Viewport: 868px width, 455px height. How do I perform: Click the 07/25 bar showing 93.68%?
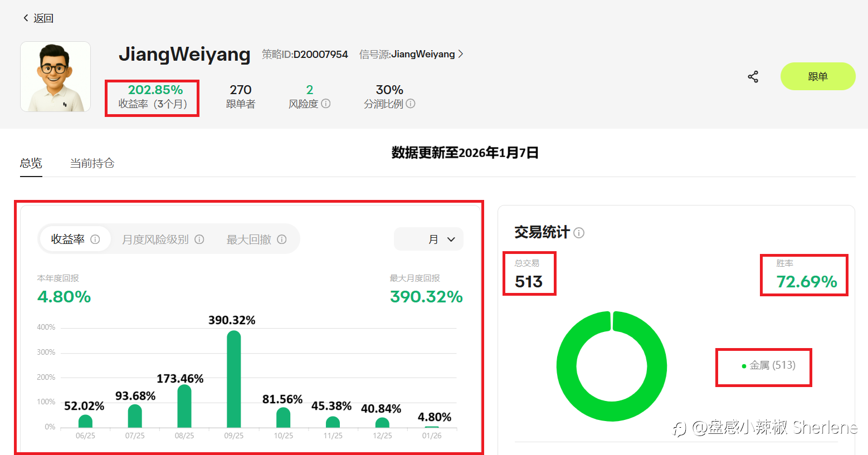135,416
